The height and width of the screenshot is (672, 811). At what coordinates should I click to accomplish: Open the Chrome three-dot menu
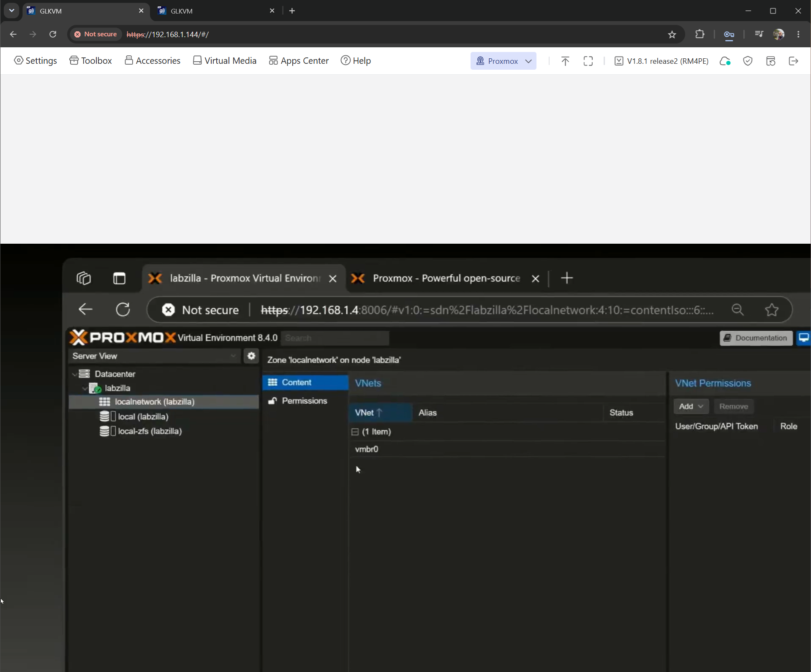[x=798, y=34]
